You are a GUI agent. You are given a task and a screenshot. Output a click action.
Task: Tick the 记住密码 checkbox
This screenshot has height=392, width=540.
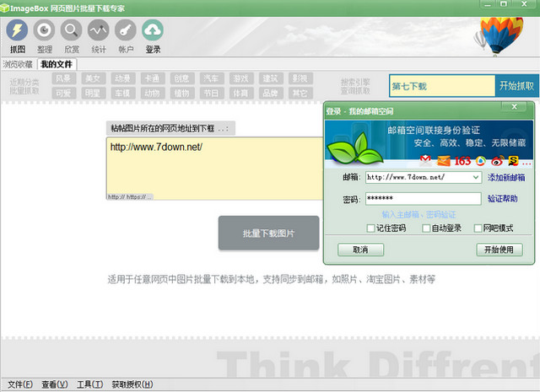point(371,228)
